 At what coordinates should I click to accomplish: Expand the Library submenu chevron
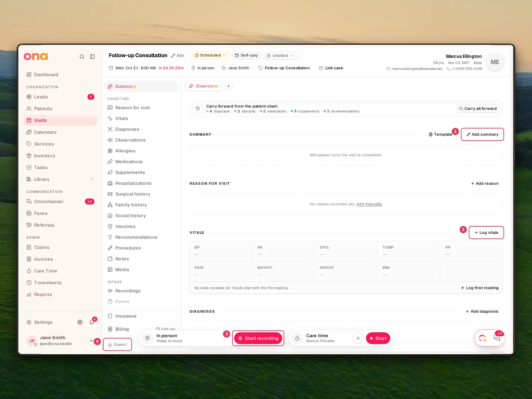(x=92, y=179)
